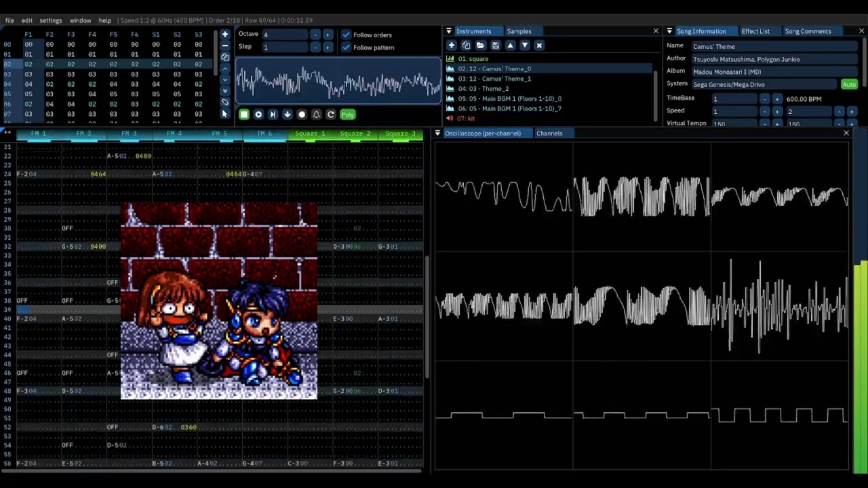Toggle record/edit mode circle button
Screen dimensions: 868x488
pos(302,115)
